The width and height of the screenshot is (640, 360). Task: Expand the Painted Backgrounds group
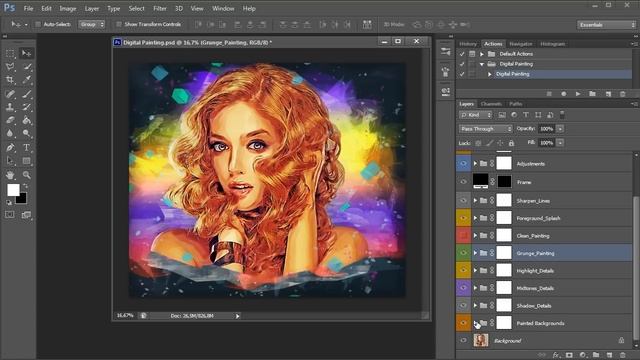pyautogui.click(x=475, y=323)
